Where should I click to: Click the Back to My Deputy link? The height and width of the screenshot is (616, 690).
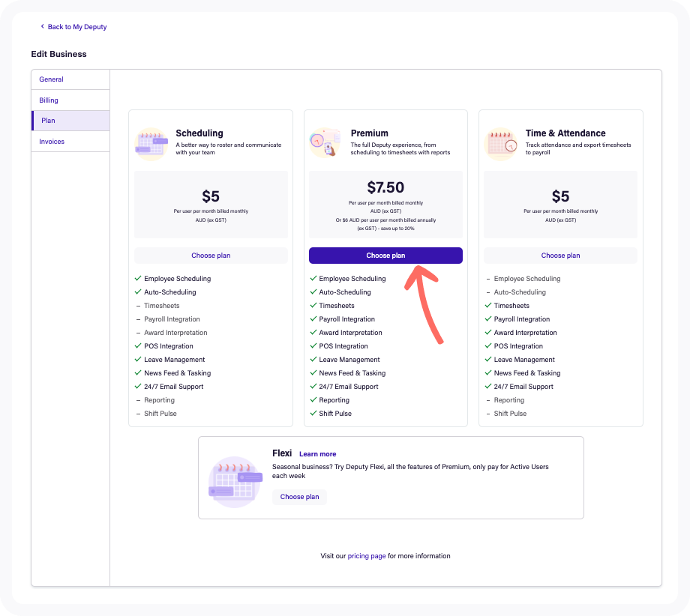click(77, 27)
